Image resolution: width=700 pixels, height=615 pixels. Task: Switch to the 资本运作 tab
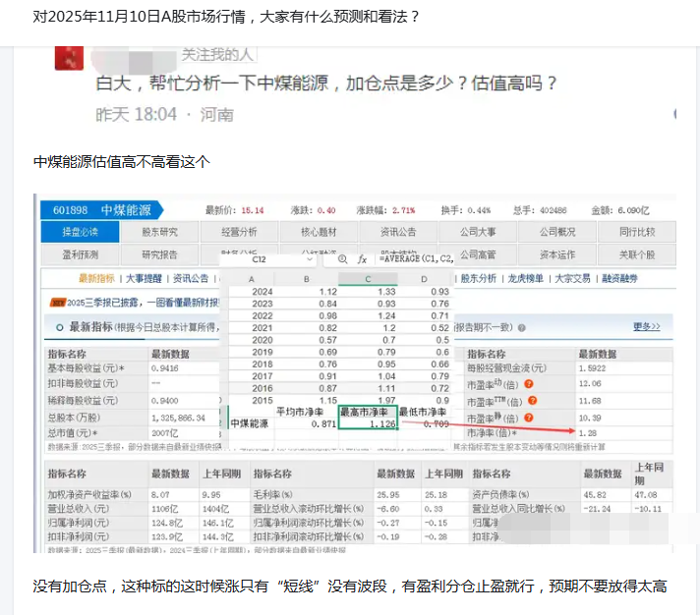557,254
